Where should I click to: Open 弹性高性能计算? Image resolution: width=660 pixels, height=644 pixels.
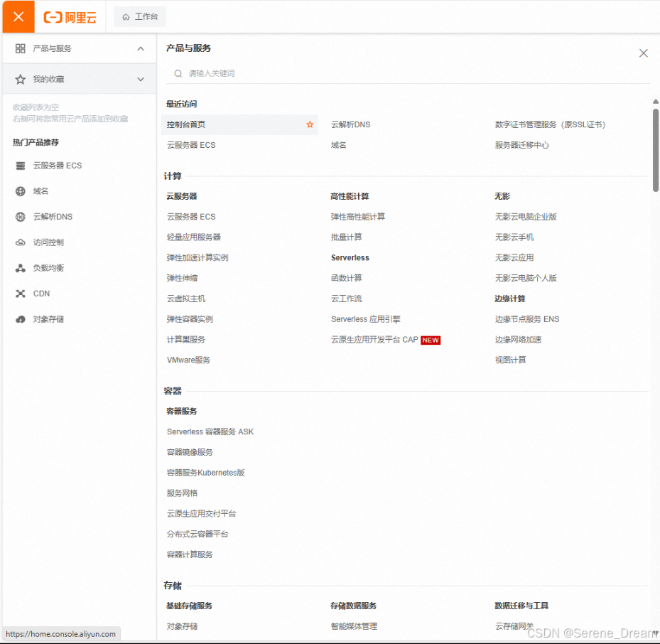(358, 217)
